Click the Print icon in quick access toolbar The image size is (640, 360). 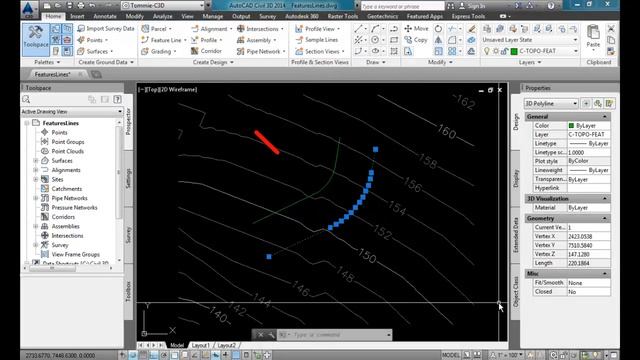(81, 6)
